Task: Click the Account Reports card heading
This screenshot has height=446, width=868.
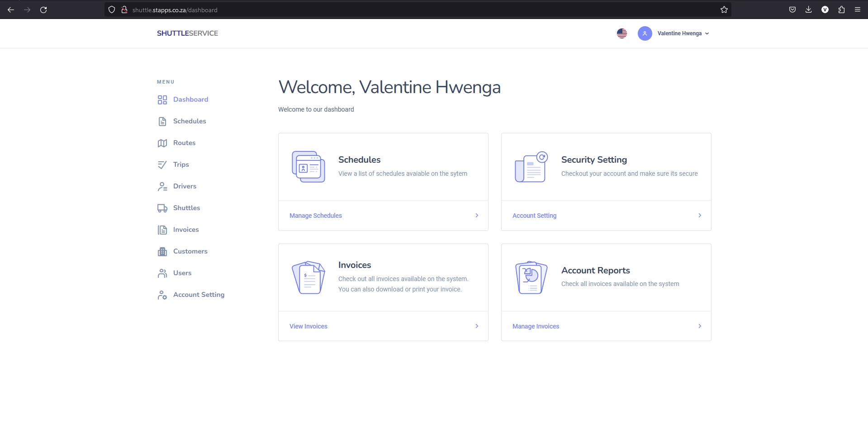Action: pyautogui.click(x=595, y=270)
